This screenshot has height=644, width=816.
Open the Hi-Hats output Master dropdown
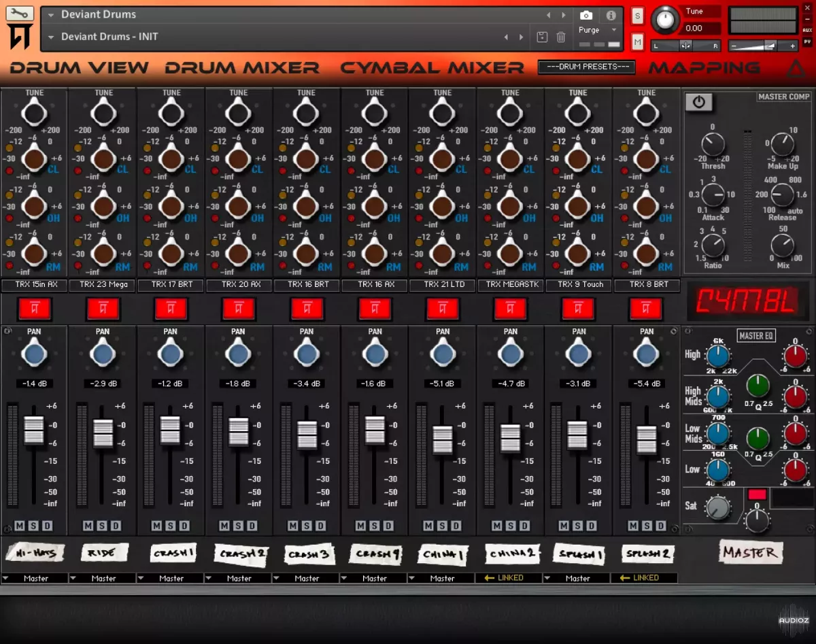(35, 579)
